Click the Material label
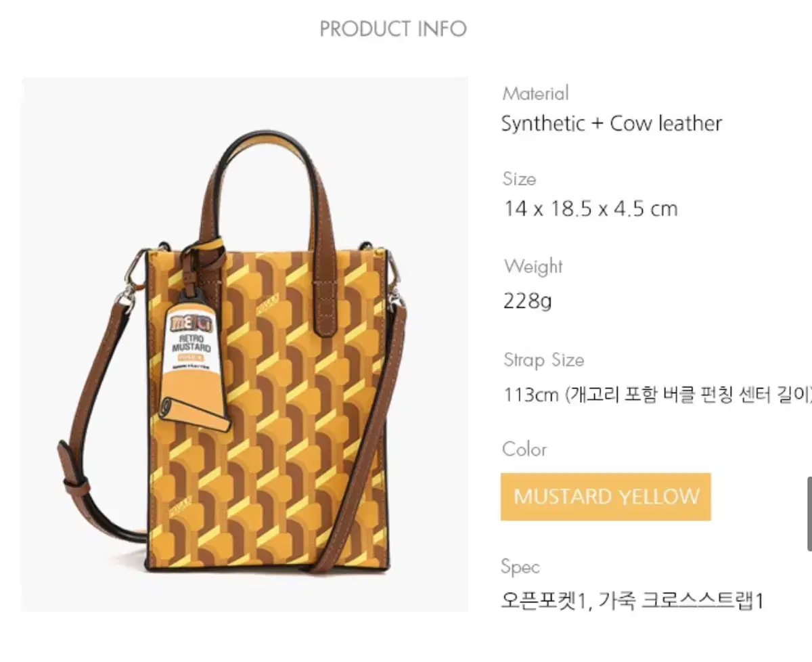This screenshot has height=662, width=812. pyautogui.click(x=535, y=93)
